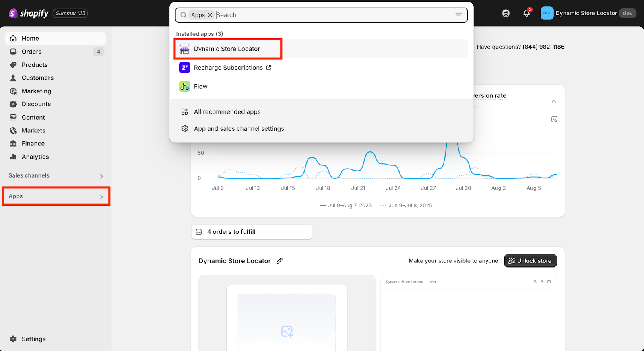Open the Flow app
Viewport: 644px width, 351px height.
click(322, 86)
